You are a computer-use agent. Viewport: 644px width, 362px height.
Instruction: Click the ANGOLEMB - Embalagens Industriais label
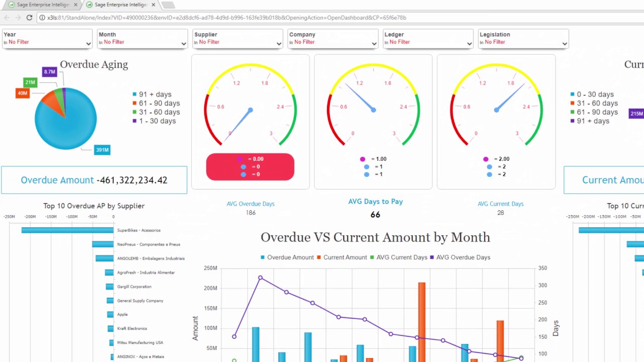pos(151,258)
